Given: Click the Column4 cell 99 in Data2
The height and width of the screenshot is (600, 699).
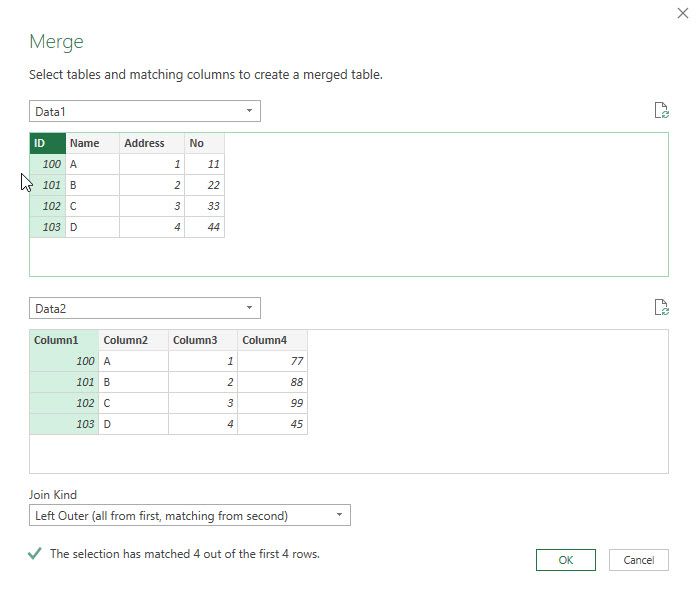Looking at the screenshot, I should [x=272, y=403].
